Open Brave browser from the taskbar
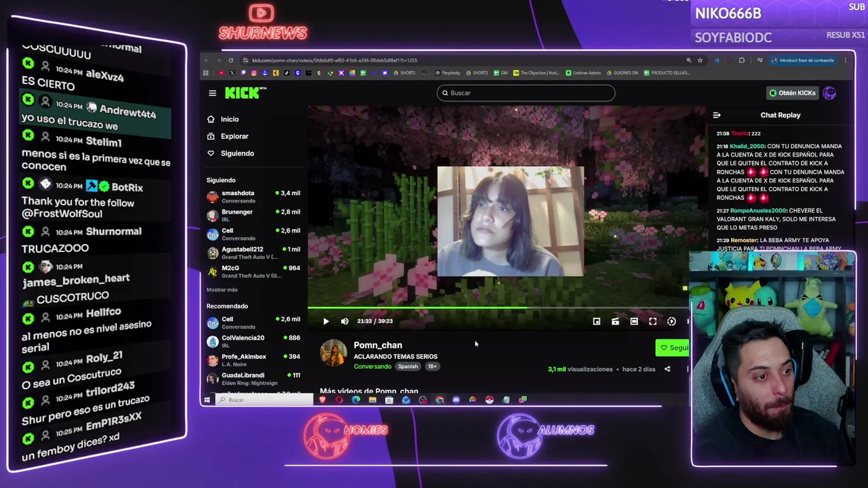Viewport: 868px width, 488px height. [323, 400]
